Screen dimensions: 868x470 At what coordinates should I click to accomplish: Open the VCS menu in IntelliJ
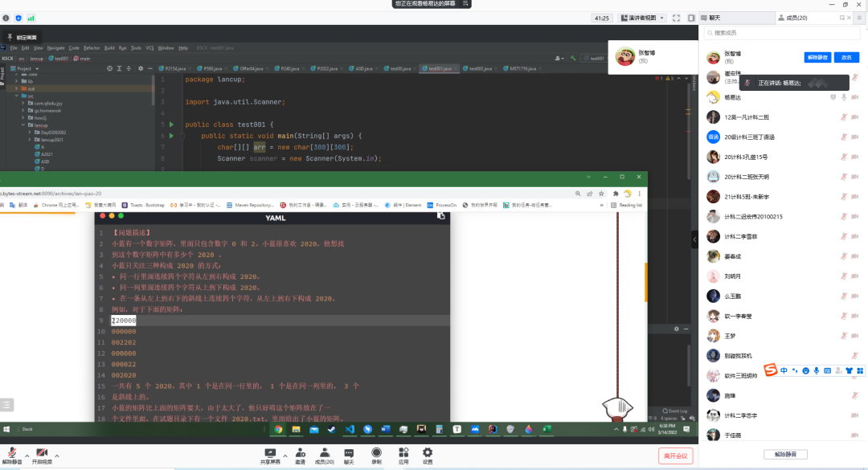(149, 48)
